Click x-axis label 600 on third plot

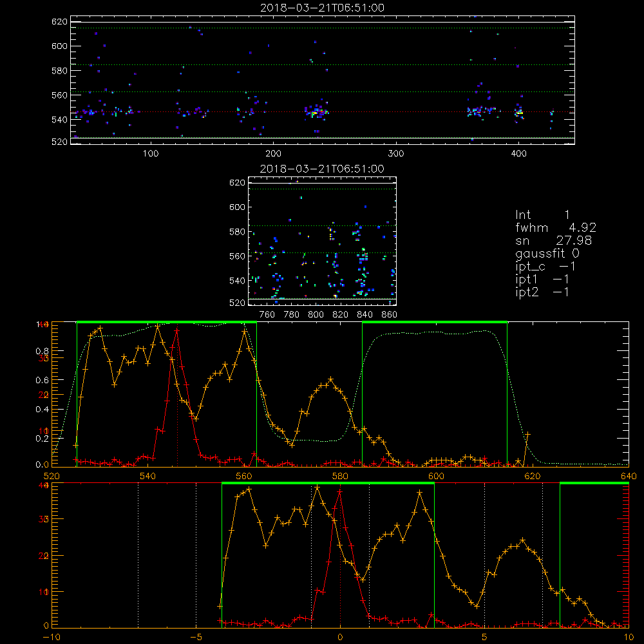point(436,476)
